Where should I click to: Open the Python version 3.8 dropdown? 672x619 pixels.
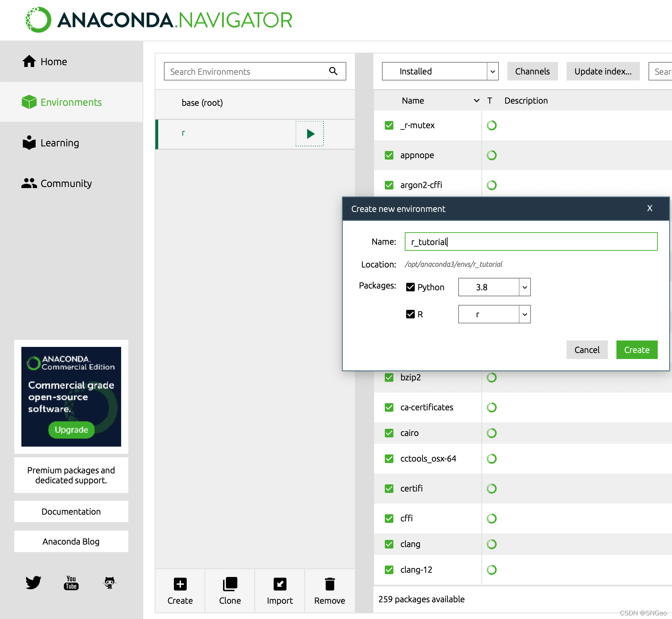[494, 287]
